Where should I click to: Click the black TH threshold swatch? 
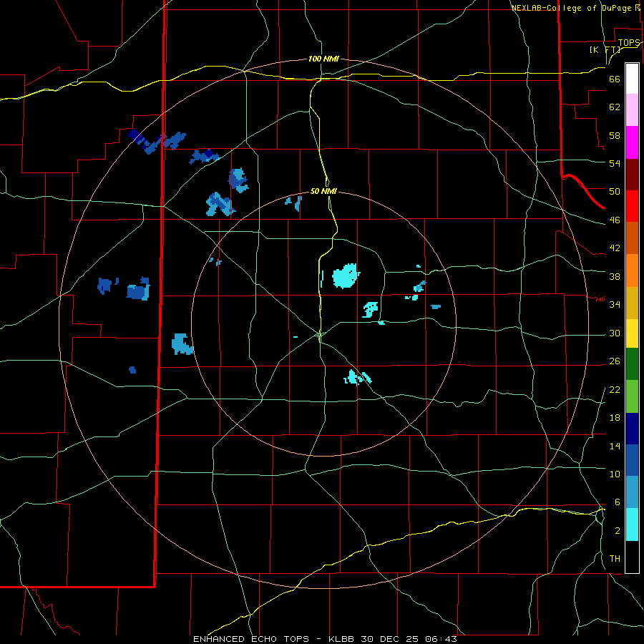pos(632,557)
